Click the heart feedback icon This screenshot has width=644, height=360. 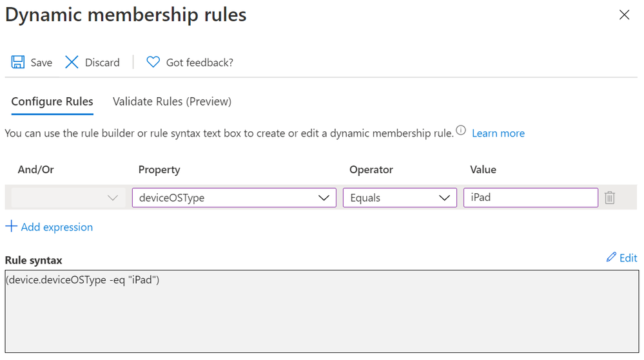(153, 62)
